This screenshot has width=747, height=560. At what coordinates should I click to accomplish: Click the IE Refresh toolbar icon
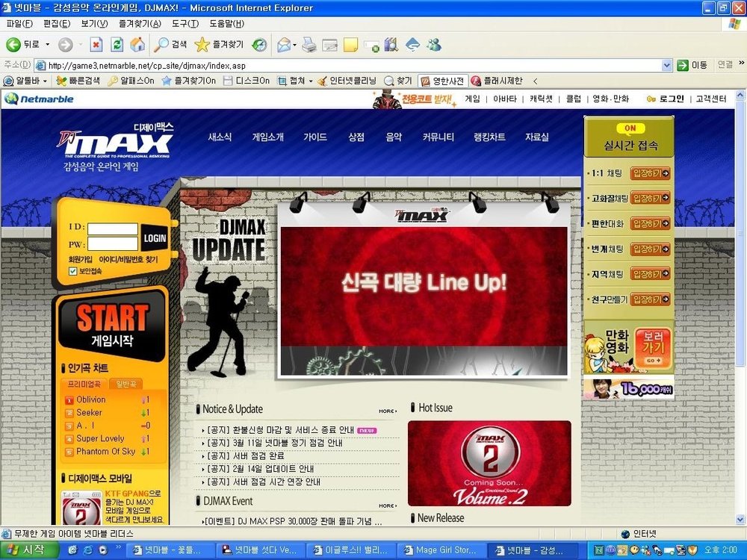click(117, 45)
